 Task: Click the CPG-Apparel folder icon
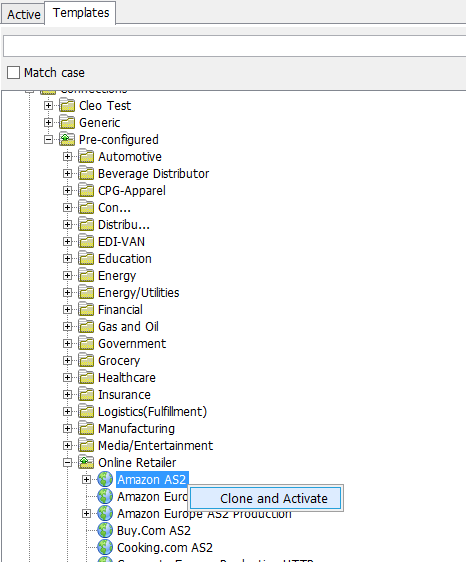click(86, 191)
